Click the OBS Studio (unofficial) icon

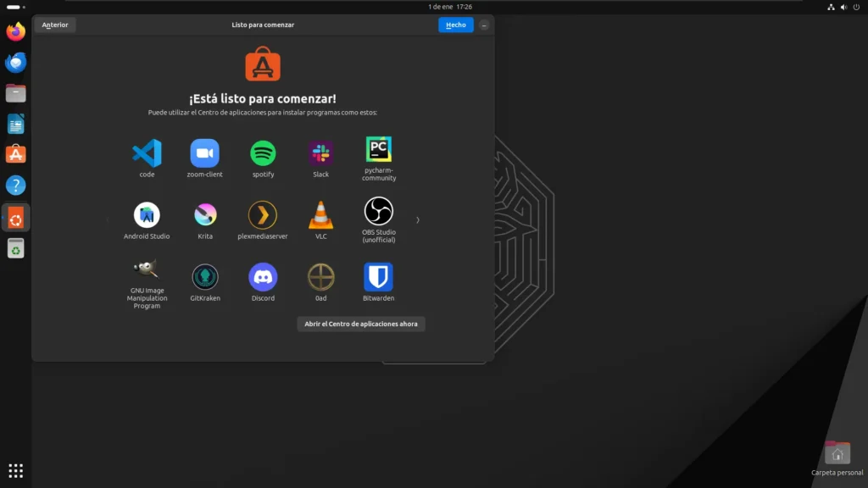point(379,211)
